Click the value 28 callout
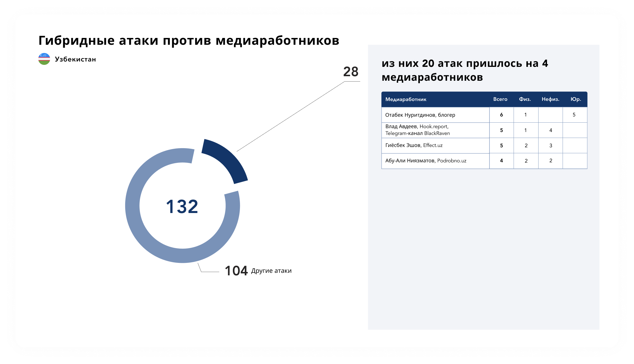This screenshot has height=364, width=634. (351, 72)
